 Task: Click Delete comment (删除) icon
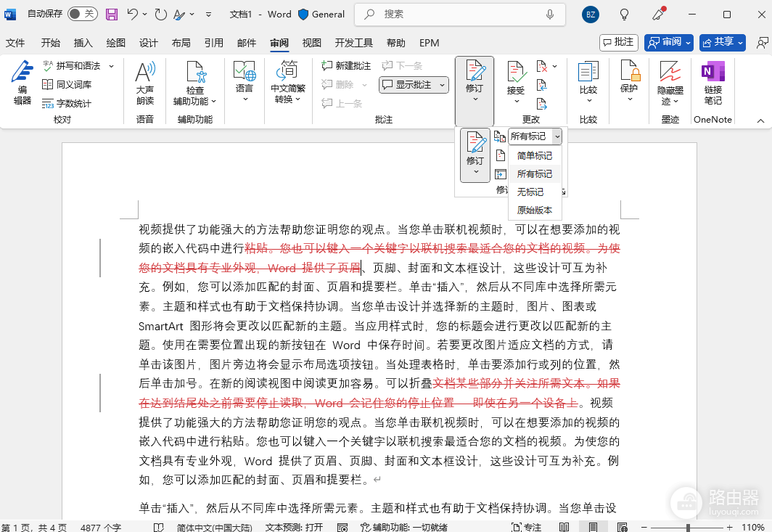tap(327, 85)
